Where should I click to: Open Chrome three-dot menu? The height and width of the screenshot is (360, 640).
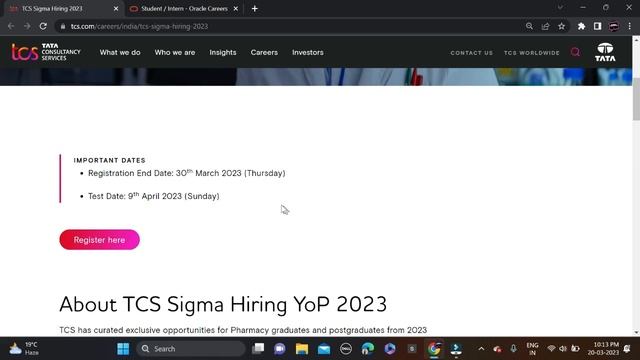[629, 26]
